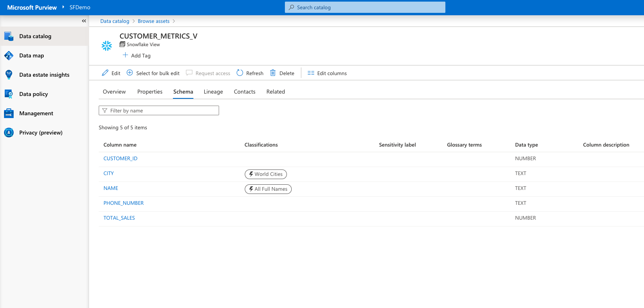644x308 pixels.
Task: Open the Data catalog sidebar icon
Action: [x=9, y=36]
